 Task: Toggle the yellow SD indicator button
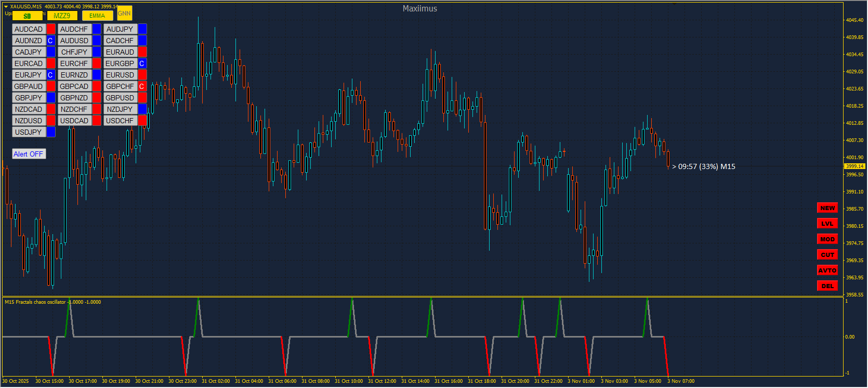27,16
